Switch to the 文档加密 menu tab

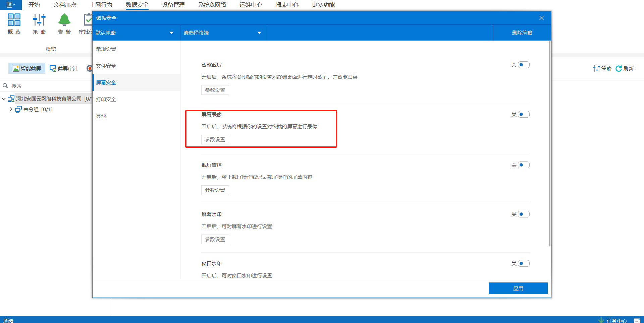point(65,5)
